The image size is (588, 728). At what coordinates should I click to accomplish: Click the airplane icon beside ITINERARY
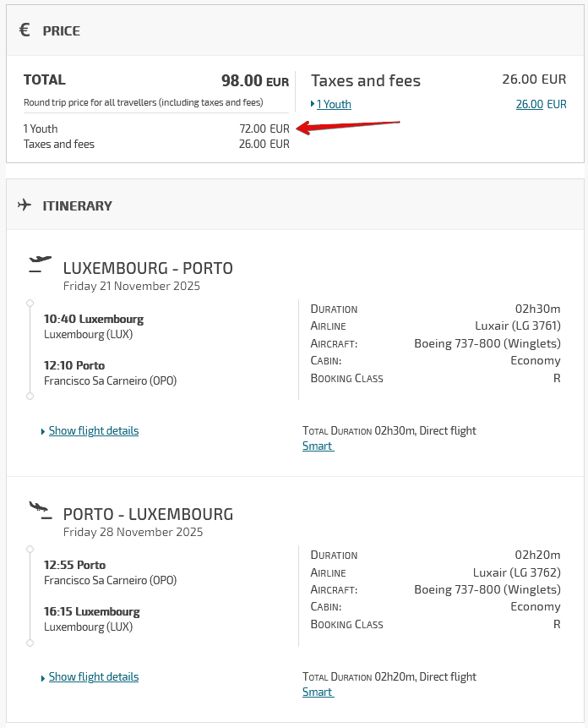point(25,205)
